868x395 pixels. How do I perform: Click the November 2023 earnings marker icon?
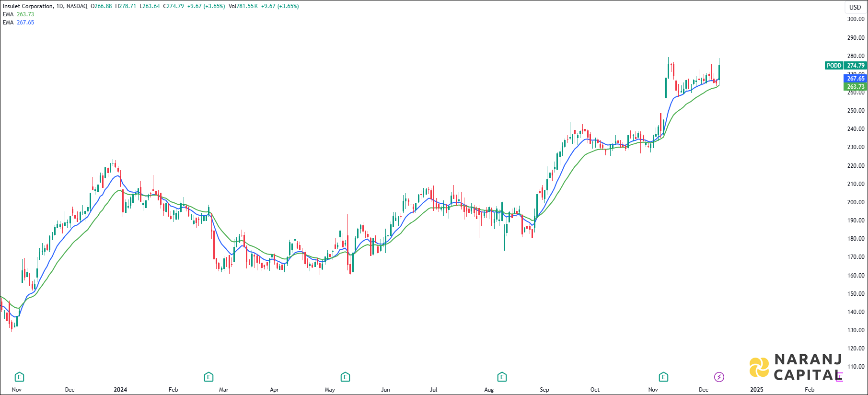(x=19, y=377)
